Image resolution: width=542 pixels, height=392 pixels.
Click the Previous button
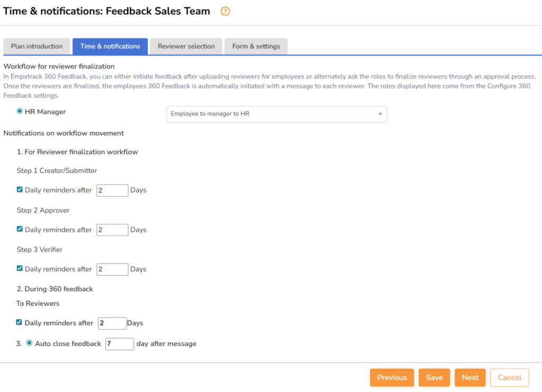click(x=392, y=378)
